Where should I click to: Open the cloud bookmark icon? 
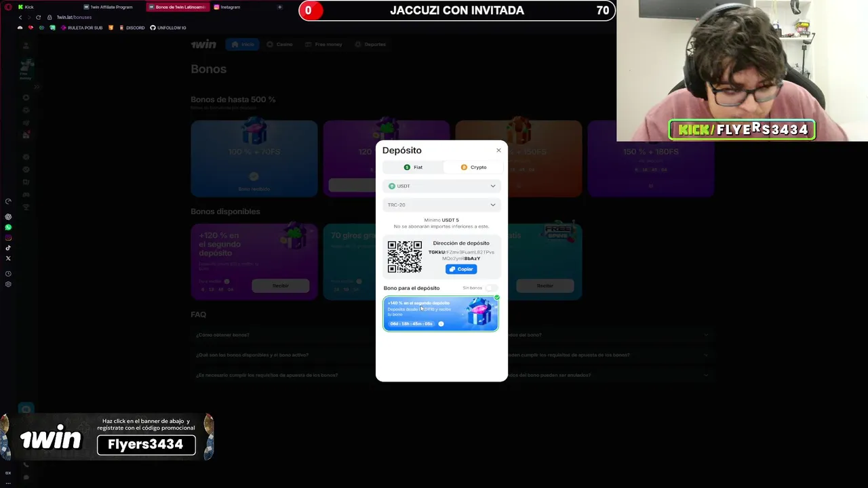(x=20, y=28)
